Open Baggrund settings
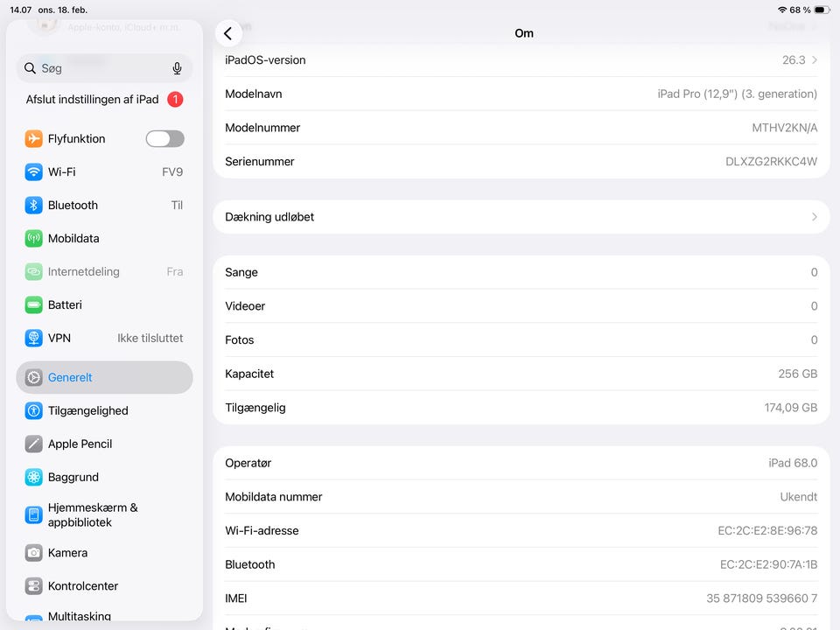The width and height of the screenshot is (840, 630). 104,478
